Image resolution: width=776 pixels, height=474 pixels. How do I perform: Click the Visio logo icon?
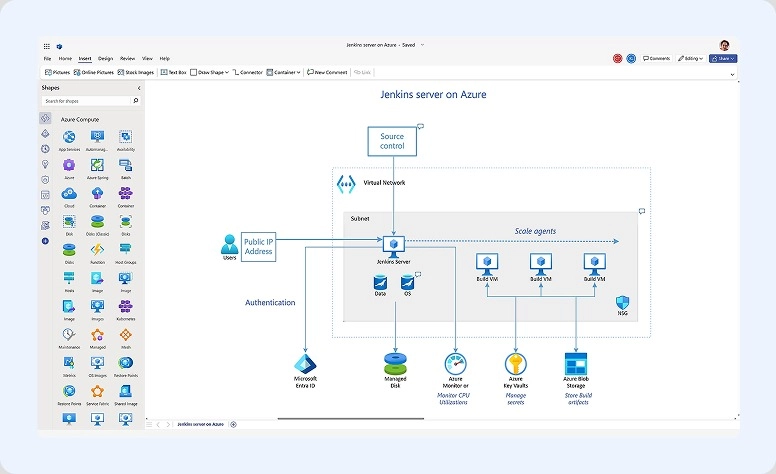tap(59, 47)
